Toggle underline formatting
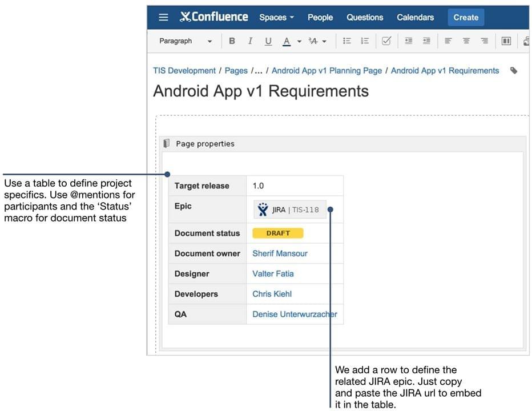532x411 pixels. pos(268,41)
